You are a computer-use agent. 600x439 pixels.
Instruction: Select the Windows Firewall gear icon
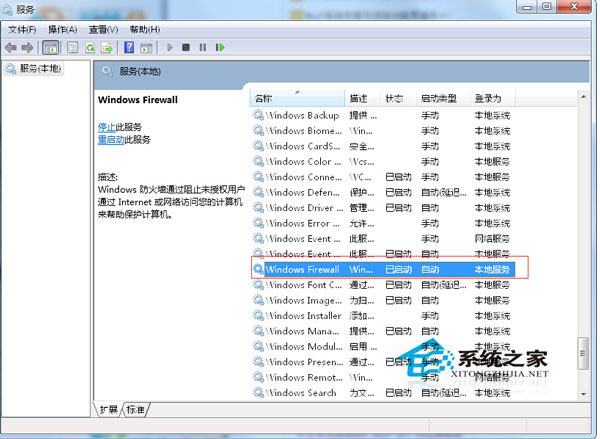[259, 269]
